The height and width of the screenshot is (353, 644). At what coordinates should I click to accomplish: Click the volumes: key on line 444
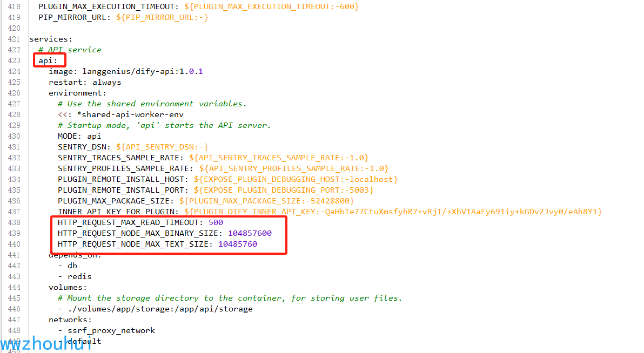click(x=68, y=287)
